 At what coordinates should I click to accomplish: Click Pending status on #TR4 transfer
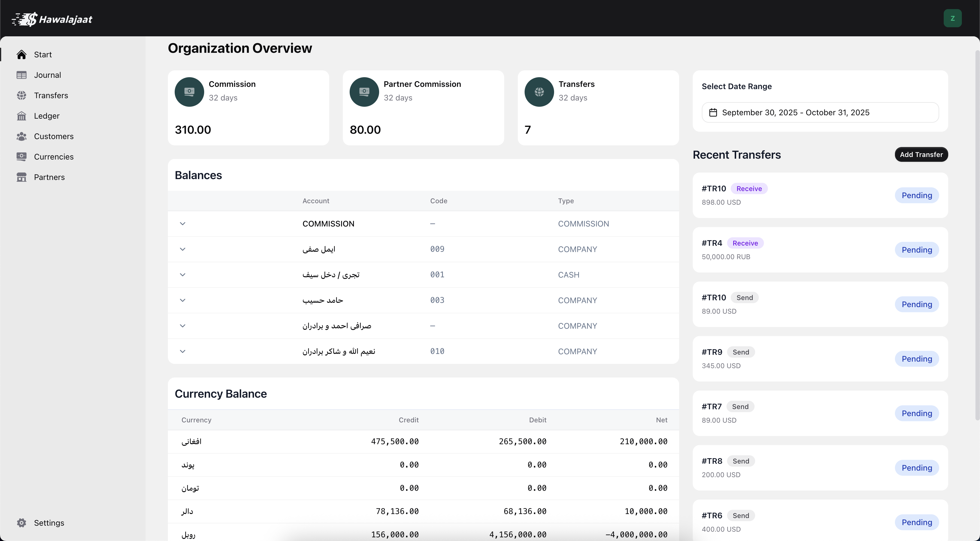click(x=916, y=250)
